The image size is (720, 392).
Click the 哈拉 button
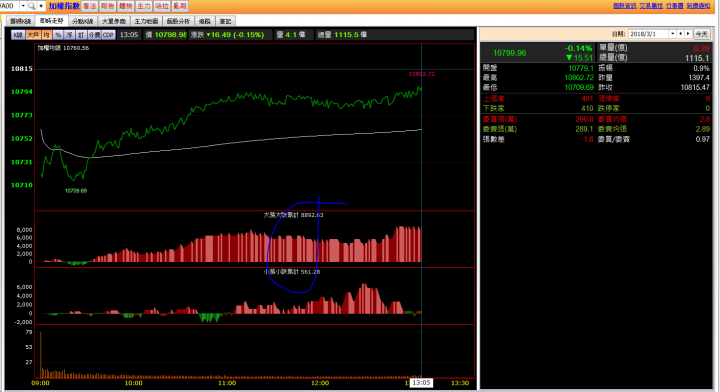(x=162, y=6)
